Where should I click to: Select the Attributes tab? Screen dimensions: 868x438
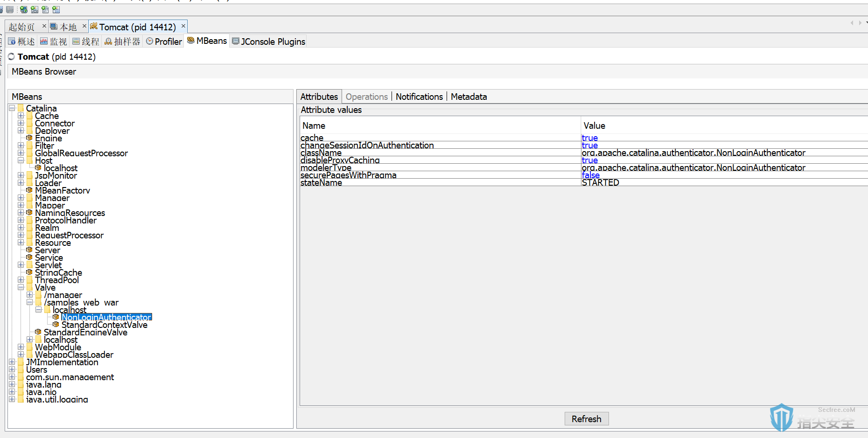(319, 97)
